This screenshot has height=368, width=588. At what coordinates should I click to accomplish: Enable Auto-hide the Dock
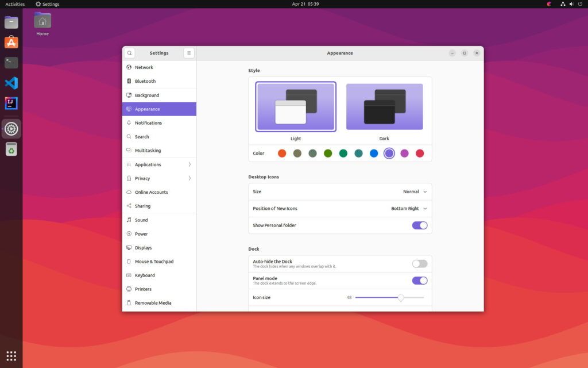[419, 264]
